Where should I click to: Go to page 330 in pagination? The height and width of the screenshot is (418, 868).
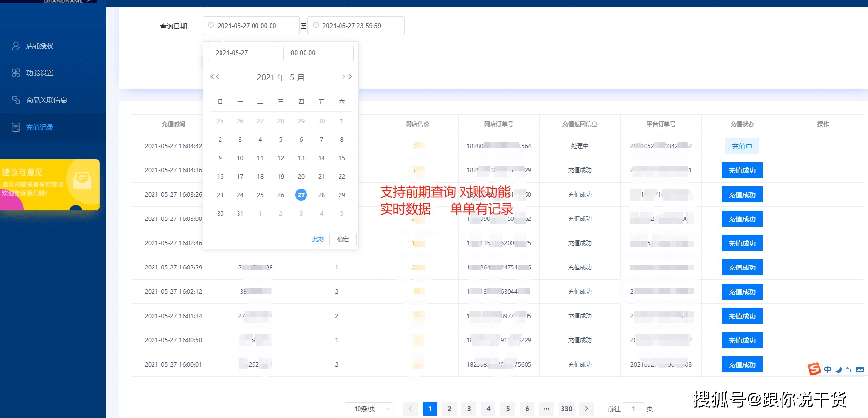pos(566,409)
